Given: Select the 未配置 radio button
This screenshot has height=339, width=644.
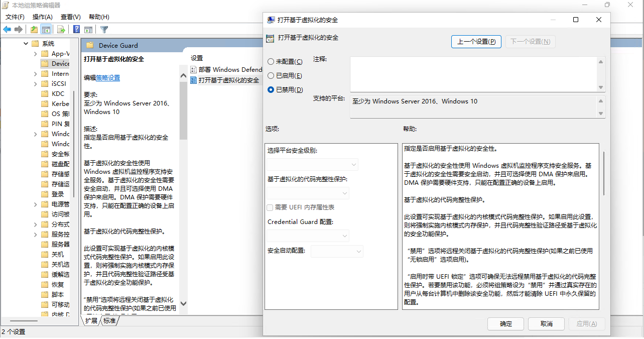Looking at the screenshot, I should pyautogui.click(x=271, y=62).
